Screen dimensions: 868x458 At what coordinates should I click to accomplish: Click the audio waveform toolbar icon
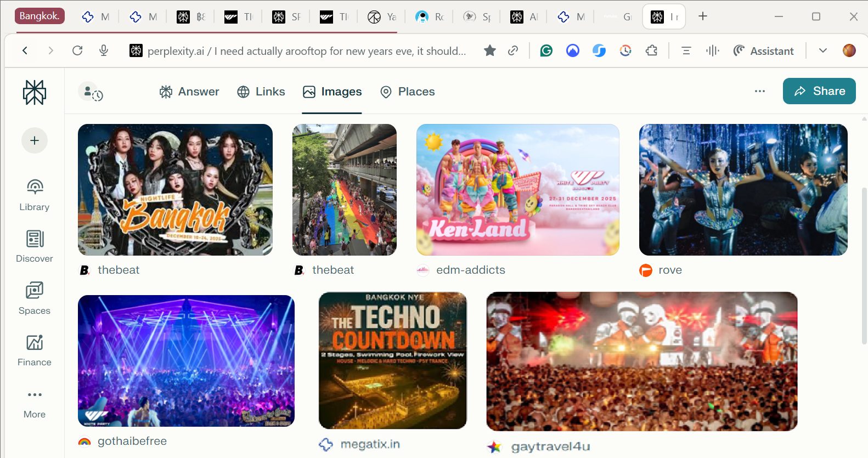712,50
